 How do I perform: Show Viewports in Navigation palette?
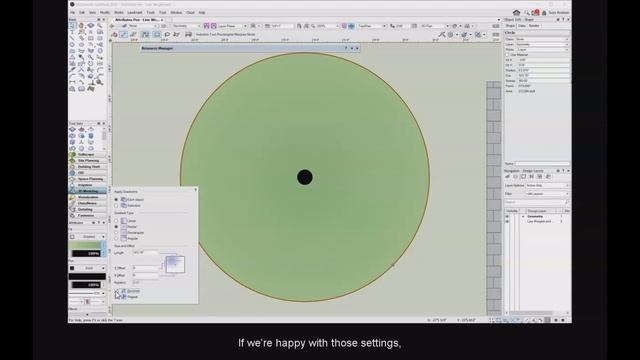click(532, 177)
